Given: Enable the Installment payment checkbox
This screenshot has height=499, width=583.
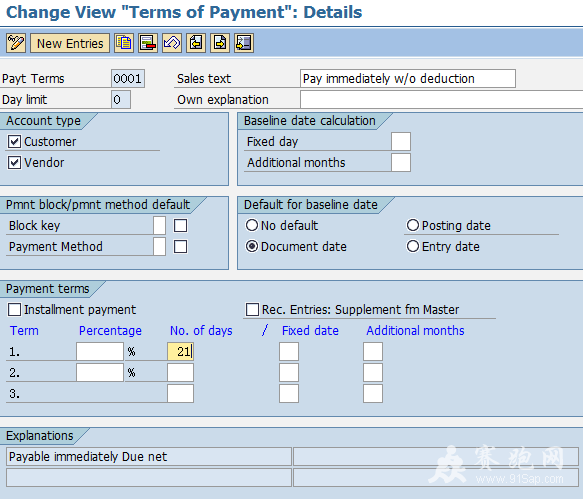Looking at the screenshot, I should 15,309.
